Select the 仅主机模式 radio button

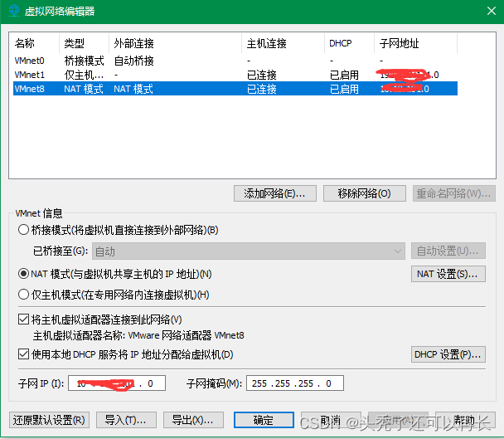pos(23,294)
